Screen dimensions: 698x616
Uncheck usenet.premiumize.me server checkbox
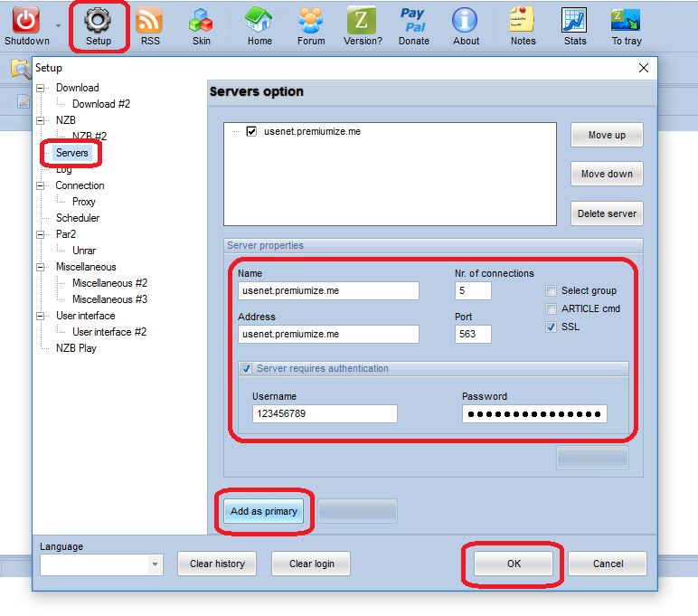(x=251, y=131)
